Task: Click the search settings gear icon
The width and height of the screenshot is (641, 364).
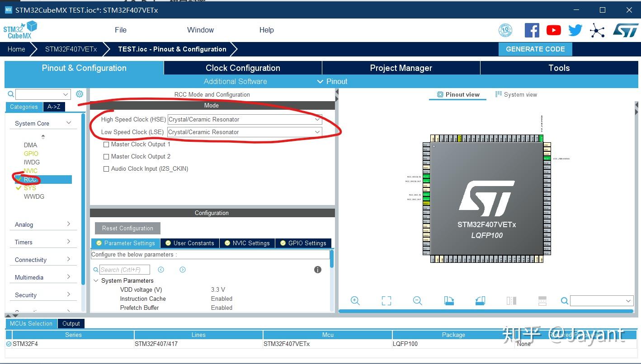Action: point(80,93)
